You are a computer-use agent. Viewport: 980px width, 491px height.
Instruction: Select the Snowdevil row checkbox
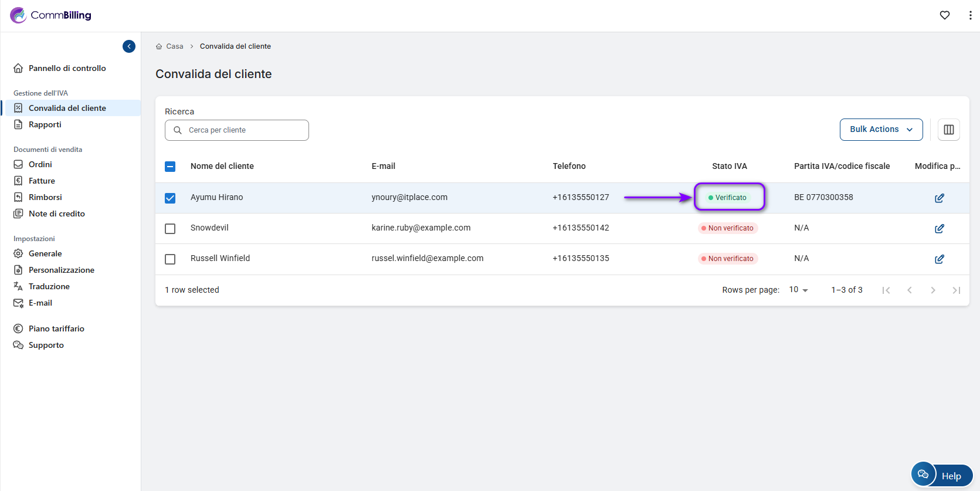point(170,229)
